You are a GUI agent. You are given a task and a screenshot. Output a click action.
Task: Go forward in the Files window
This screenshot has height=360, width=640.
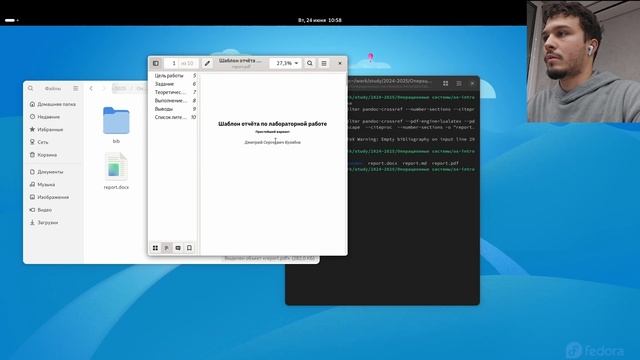pos(104,88)
